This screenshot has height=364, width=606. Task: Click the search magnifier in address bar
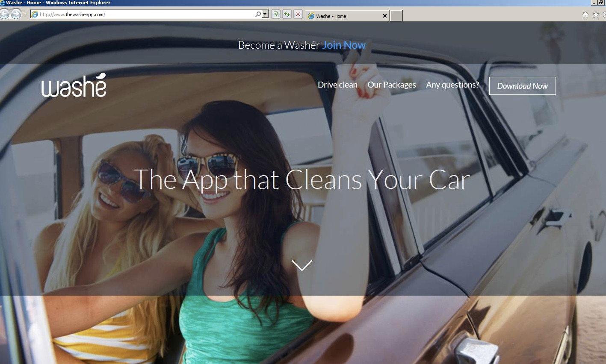point(258,15)
